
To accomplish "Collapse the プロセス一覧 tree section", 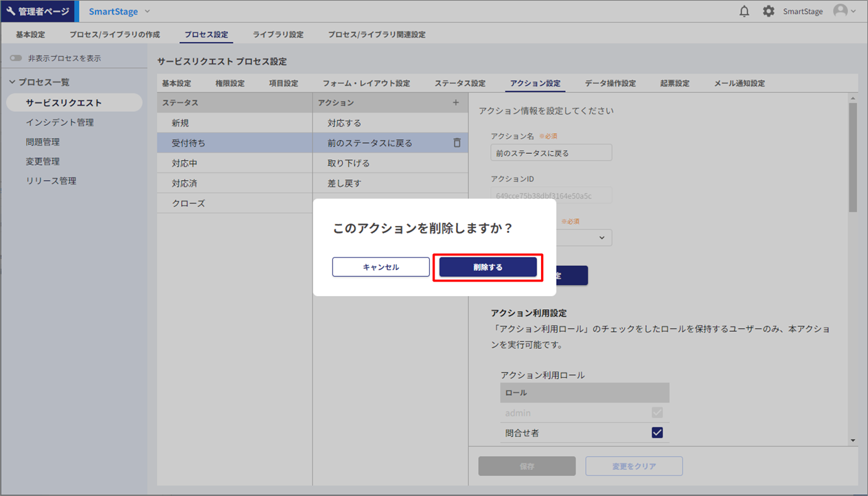I will (12, 82).
